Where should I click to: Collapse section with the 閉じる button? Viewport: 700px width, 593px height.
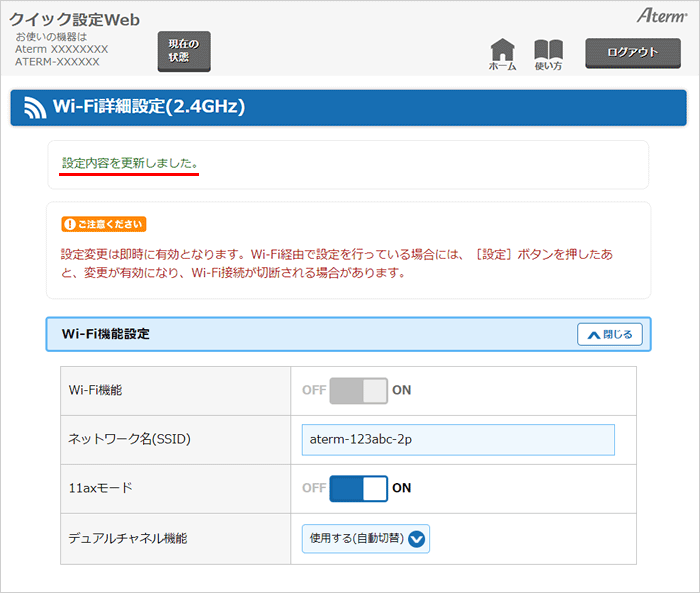coord(609,334)
